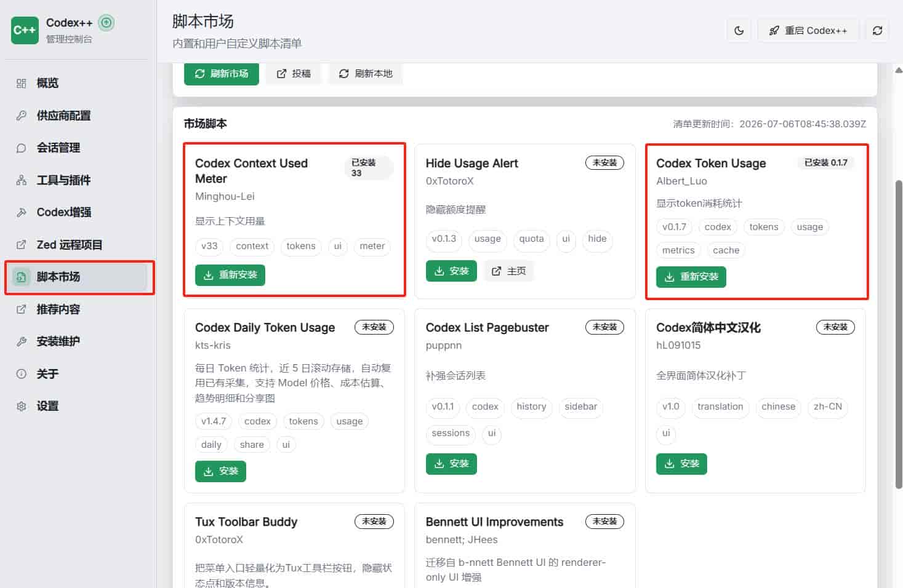Click the icon beside Codex增强

(x=22, y=212)
